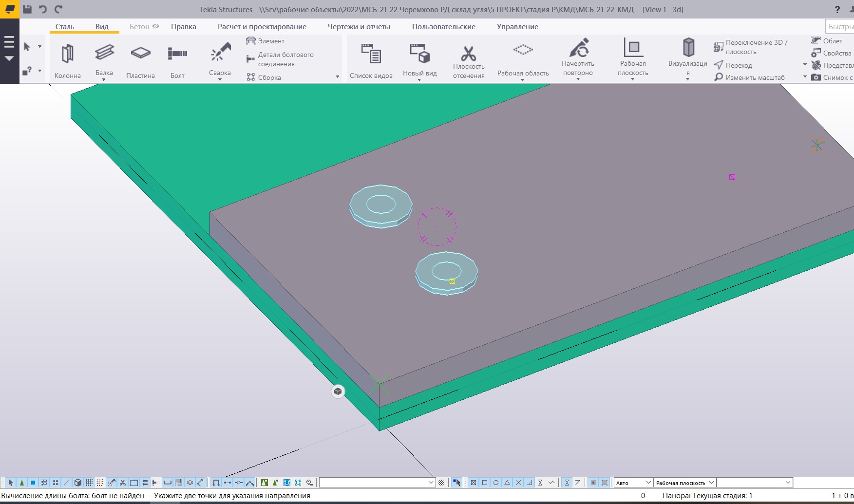
Task: Open the hamburger application menu
Action: coord(9,42)
